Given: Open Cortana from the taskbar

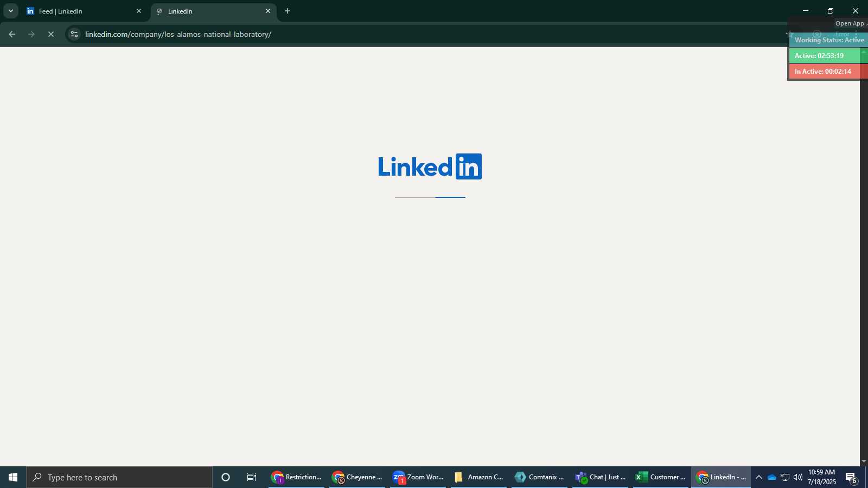Looking at the screenshot, I should [226, 477].
